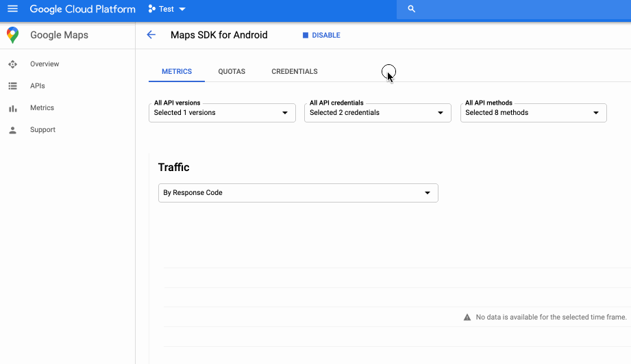Switch to the QUOTAS tab
Viewport: 631px width, 364px height.
pos(232,72)
